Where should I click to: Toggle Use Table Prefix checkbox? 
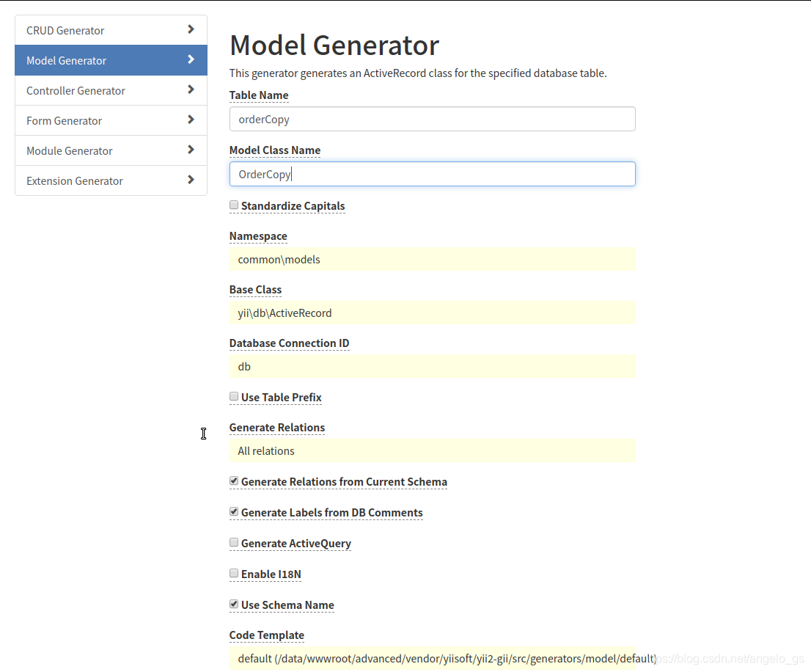234,397
